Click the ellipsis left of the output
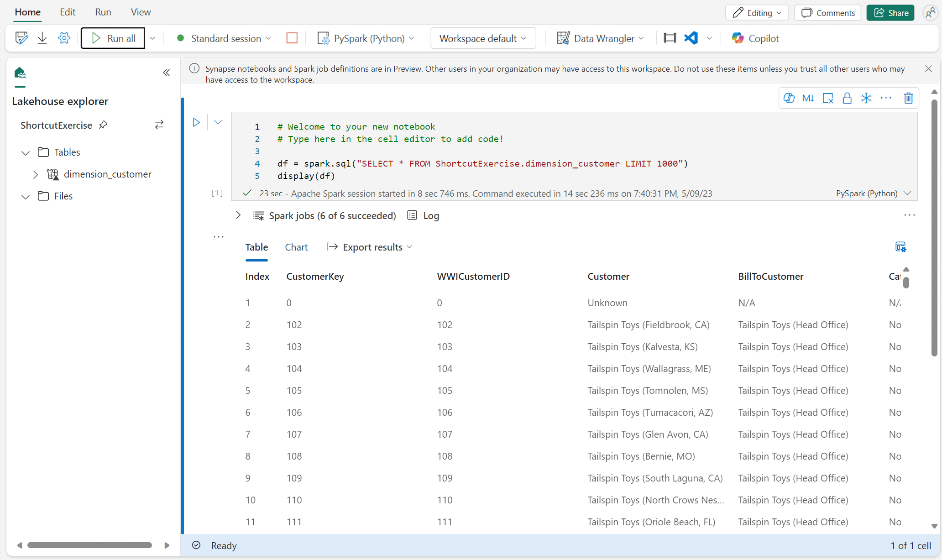Viewport: 942px width, 560px height. [219, 237]
